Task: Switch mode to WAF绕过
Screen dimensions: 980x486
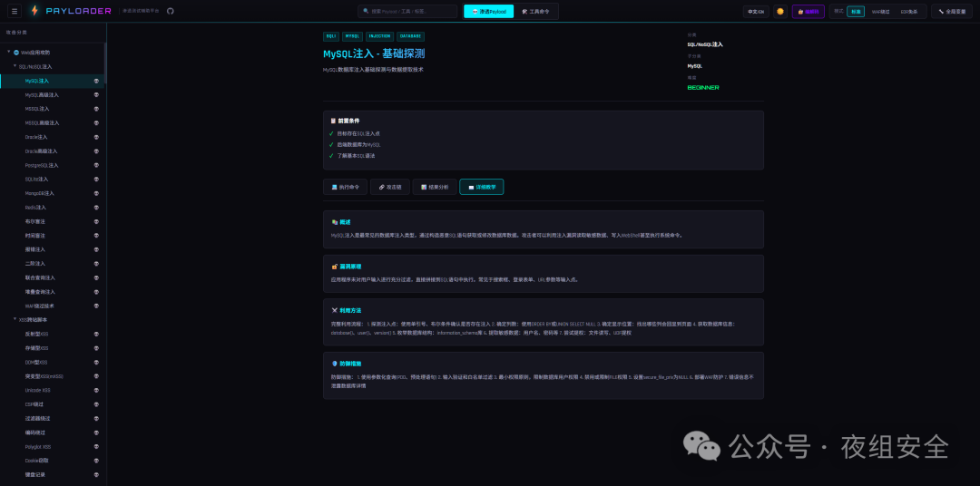Action: [x=880, y=12]
